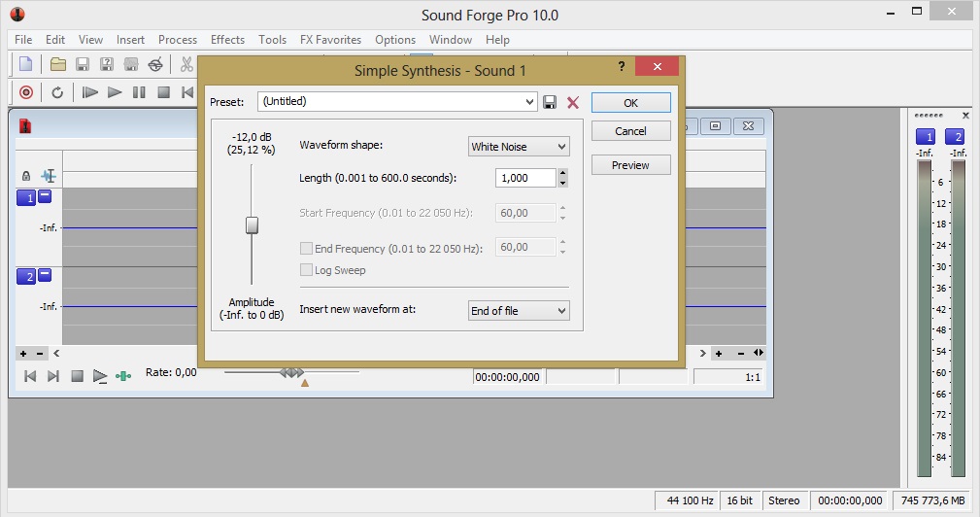Screen dimensions: 980x517
Task: Click the Cancel button in Simple Synthesis
Action: tap(630, 130)
